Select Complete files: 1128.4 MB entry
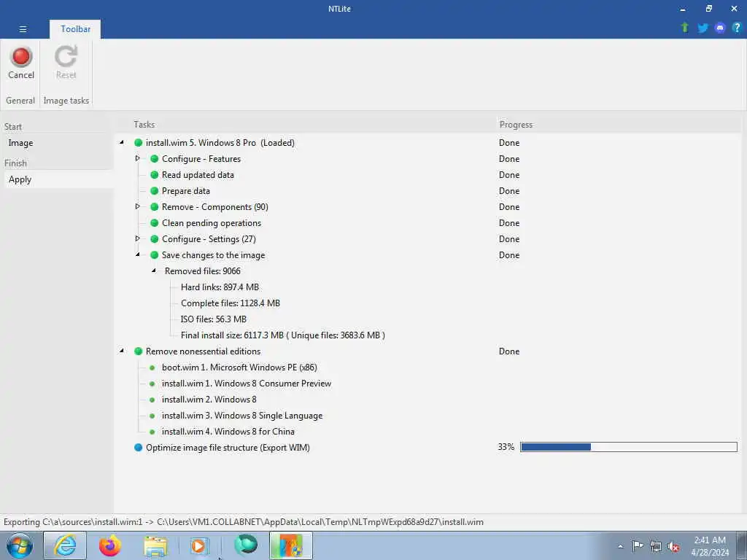Viewport: 747px width, 560px height. pyautogui.click(x=230, y=303)
